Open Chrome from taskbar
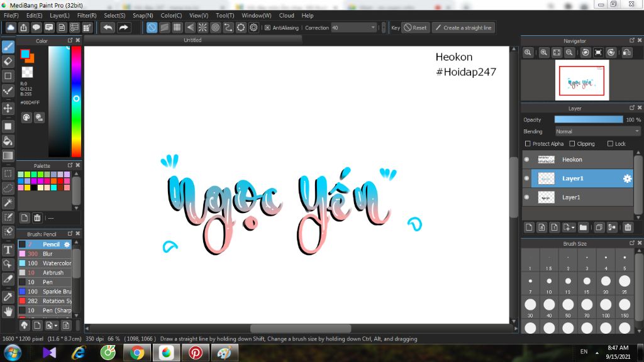Viewport: 644px width, 362px height. [137, 353]
